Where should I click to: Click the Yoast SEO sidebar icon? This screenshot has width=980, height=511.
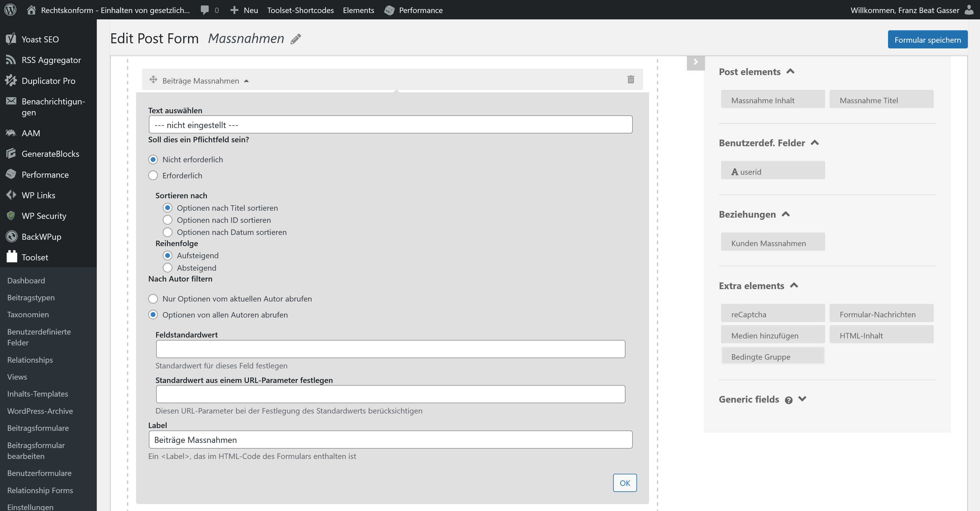tap(11, 39)
